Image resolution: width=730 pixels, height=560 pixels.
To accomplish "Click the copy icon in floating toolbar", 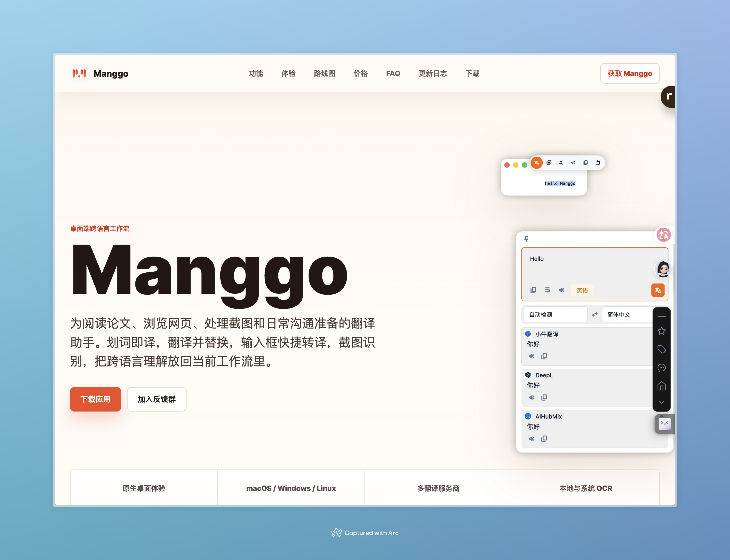I will coord(585,163).
